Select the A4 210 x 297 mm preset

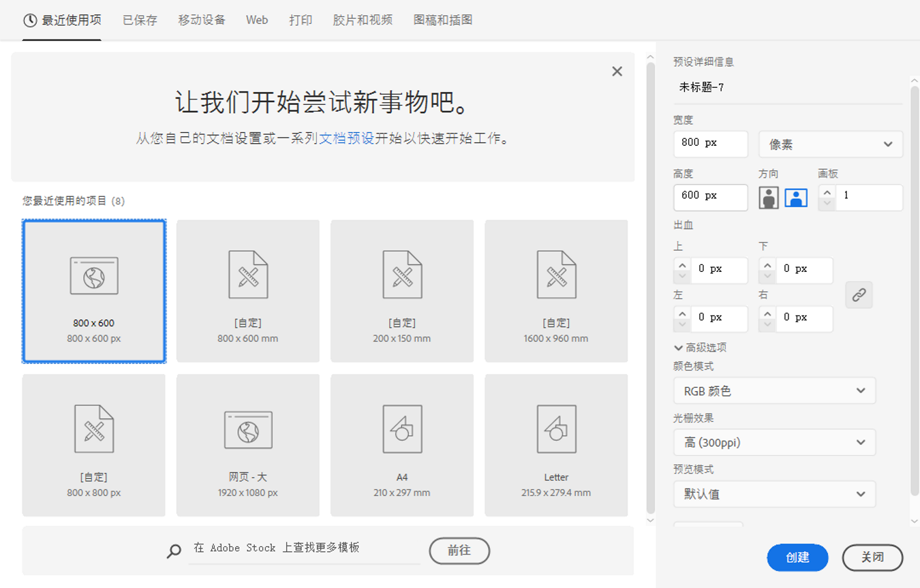[x=402, y=445]
